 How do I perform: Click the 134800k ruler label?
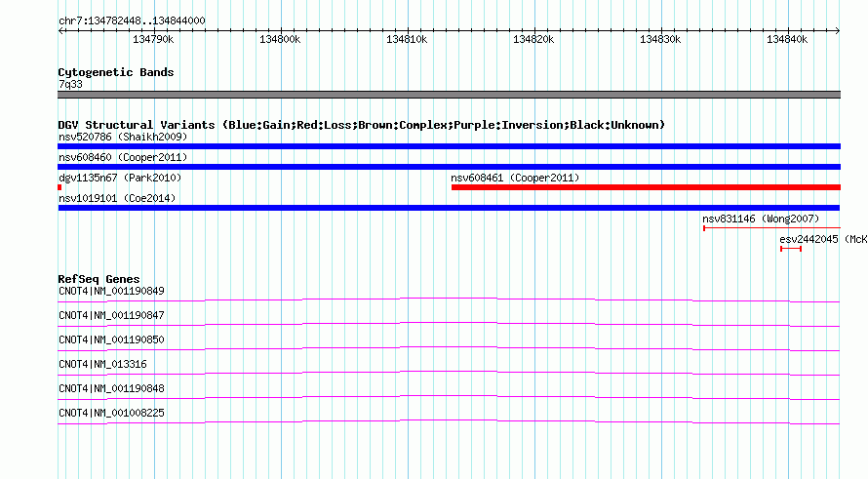(x=280, y=39)
